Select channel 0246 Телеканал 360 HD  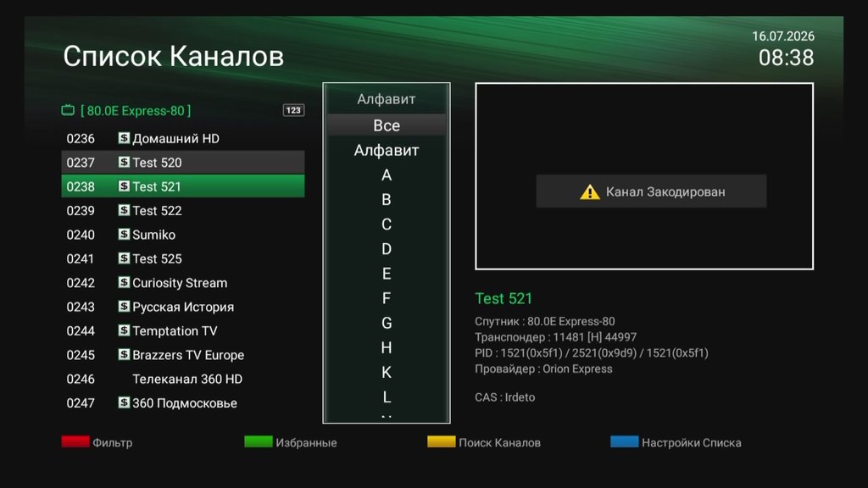(183, 379)
